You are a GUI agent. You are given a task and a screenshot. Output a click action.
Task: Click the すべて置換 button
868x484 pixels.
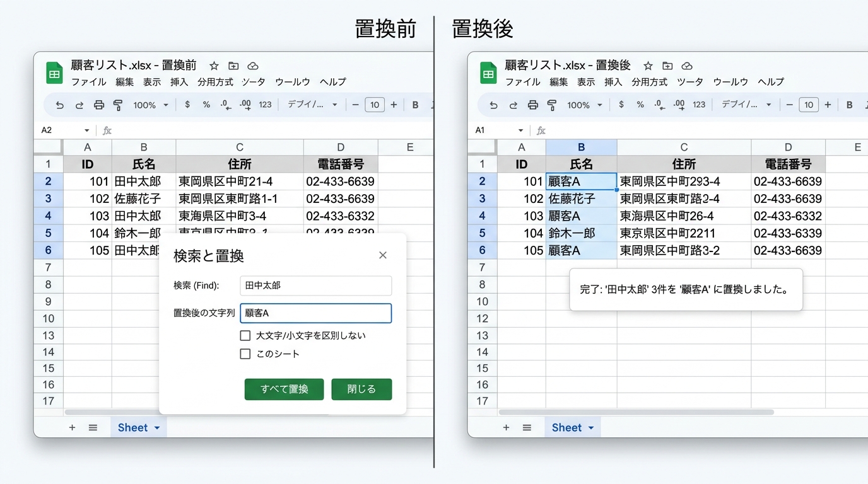tap(284, 389)
